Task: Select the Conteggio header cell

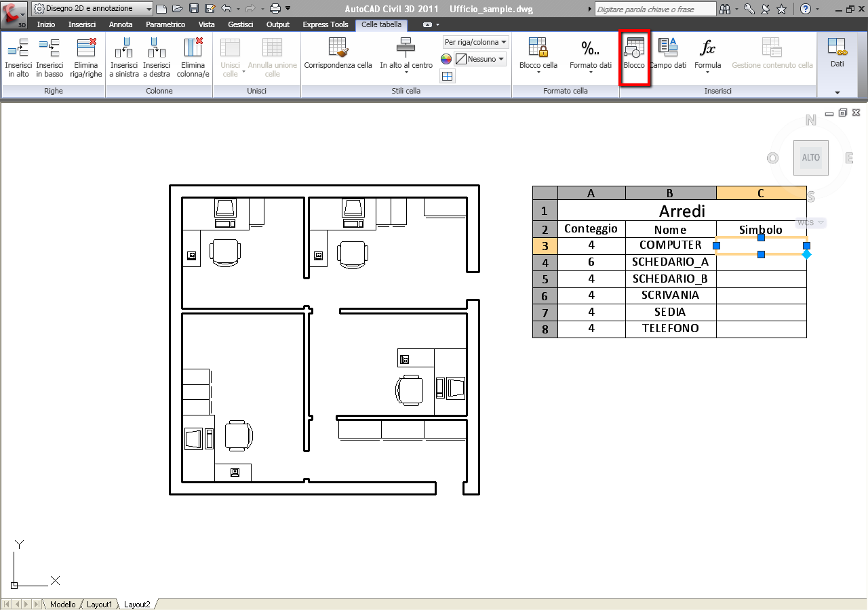Action: point(591,229)
